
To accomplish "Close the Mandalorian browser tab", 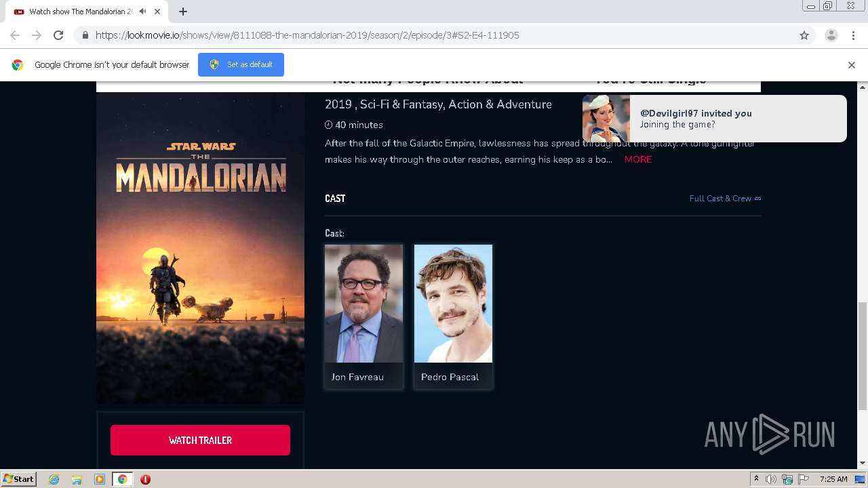I will coord(157,12).
